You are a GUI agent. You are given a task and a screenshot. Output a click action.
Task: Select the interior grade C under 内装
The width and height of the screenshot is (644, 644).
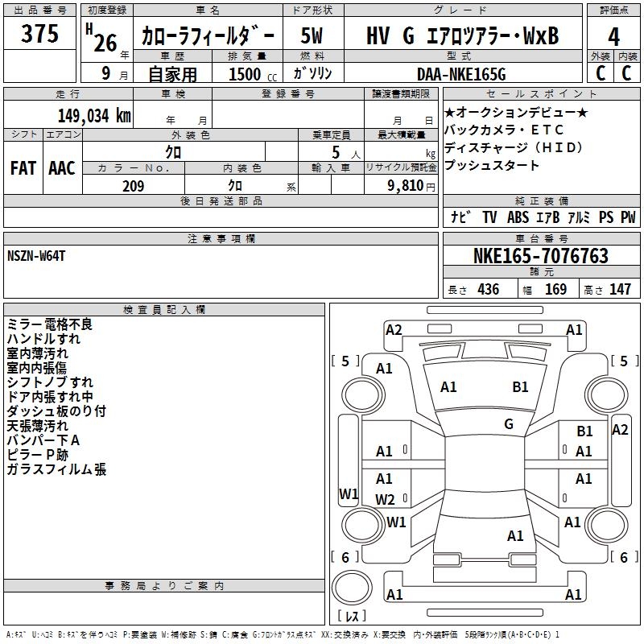[626, 73]
